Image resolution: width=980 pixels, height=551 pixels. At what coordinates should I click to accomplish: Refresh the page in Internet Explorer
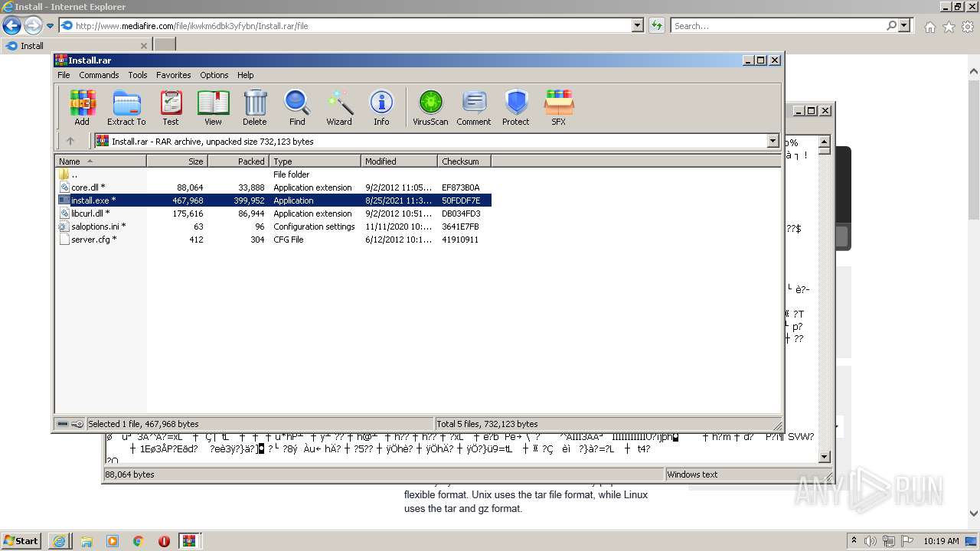click(x=657, y=25)
